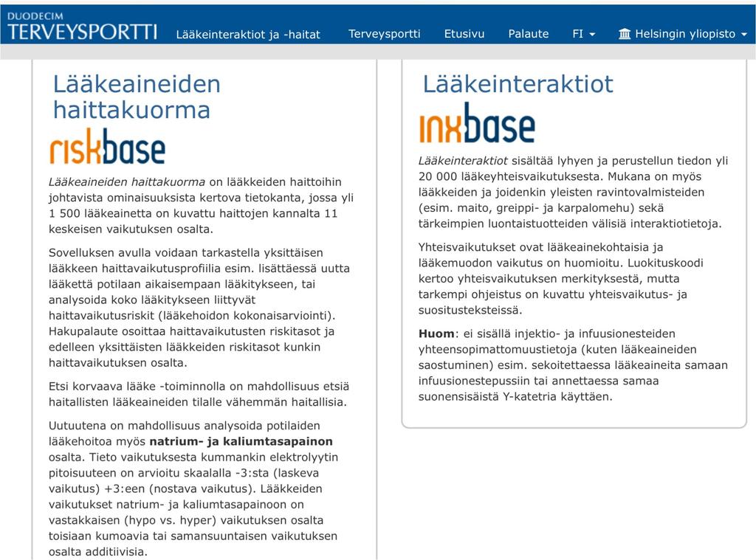
Task: Click paragraph starting Etsi korvaava lääke
Action: [199, 394]
